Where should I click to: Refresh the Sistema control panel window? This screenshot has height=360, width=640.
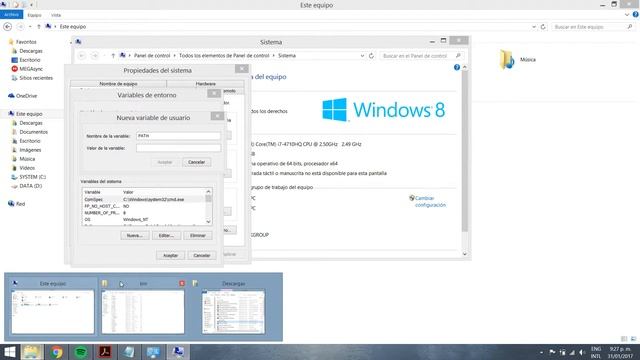(371, 56)
